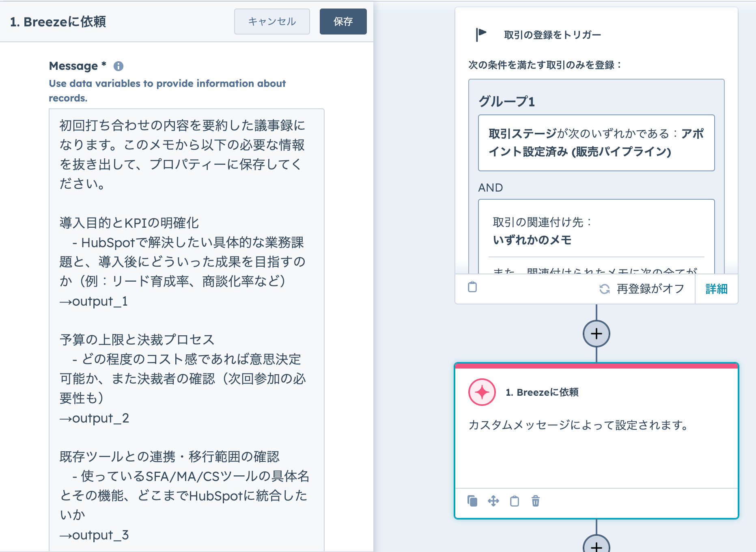756x552 pixels.
Task: Add an action below the Breeze card
Action: coord(597,544)
